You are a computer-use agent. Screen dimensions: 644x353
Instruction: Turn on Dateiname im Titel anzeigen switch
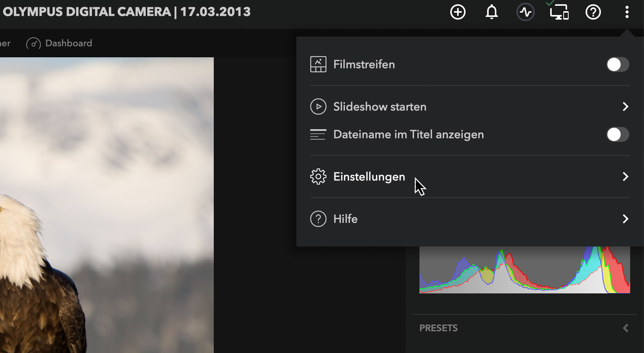coord(618,135)
